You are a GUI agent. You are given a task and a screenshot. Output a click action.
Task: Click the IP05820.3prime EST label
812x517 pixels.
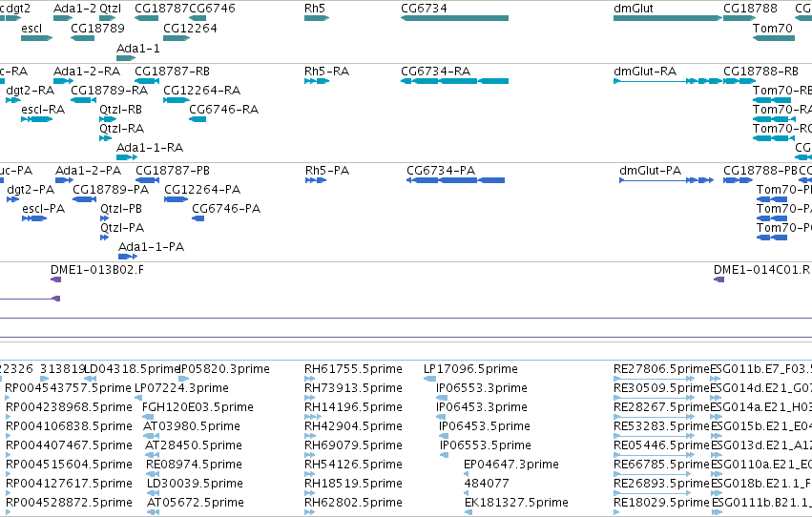coord(224,369)
